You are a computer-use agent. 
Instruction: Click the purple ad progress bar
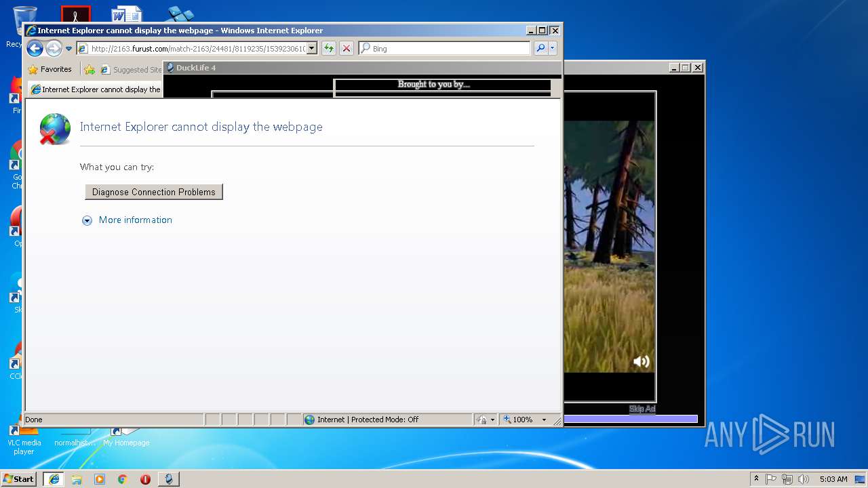click(631, 419)
